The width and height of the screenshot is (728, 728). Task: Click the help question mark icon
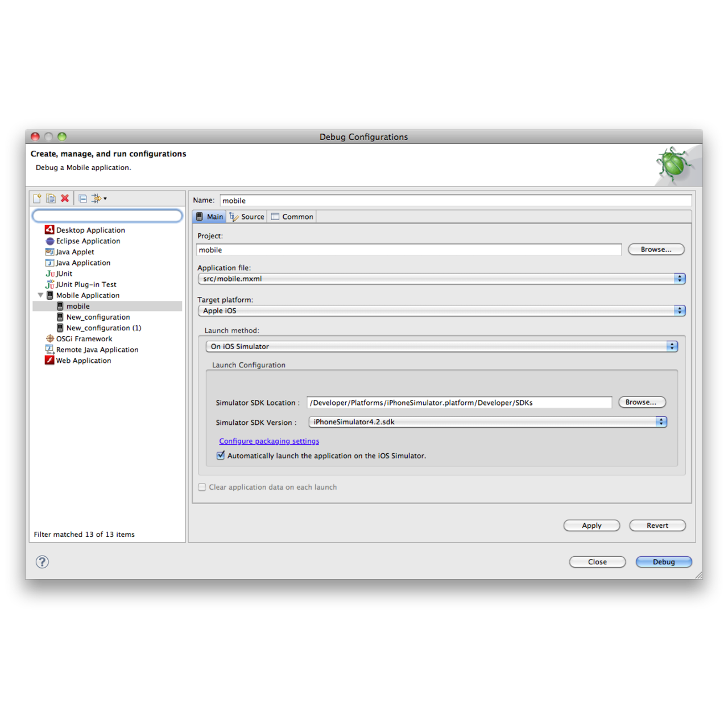click(42, 562)
